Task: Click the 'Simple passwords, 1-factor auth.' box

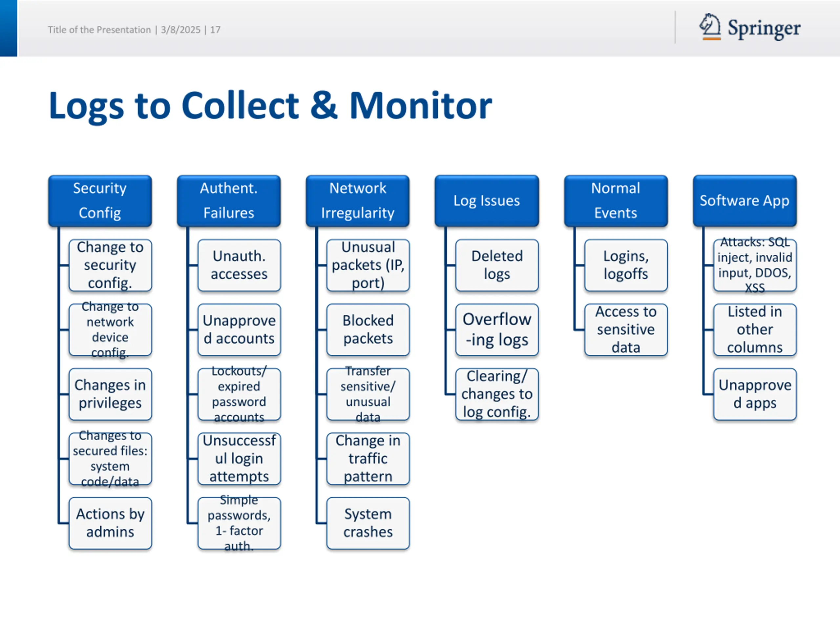Action: click(239, 523)
